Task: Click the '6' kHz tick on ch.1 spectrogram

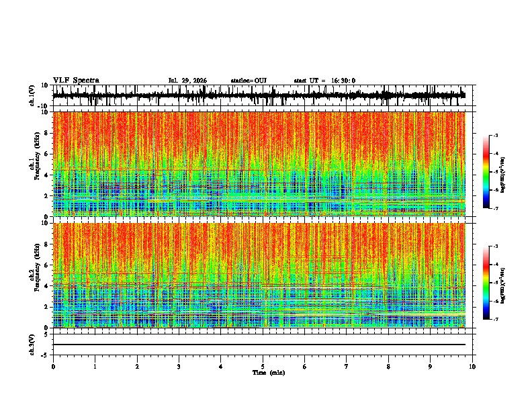Action: 47,154
